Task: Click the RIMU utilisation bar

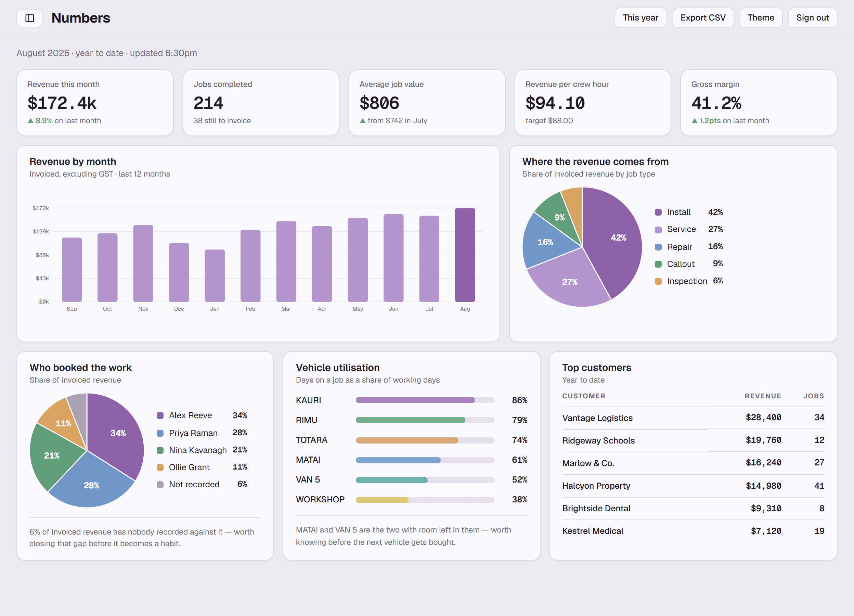Action: pos(425,420)
